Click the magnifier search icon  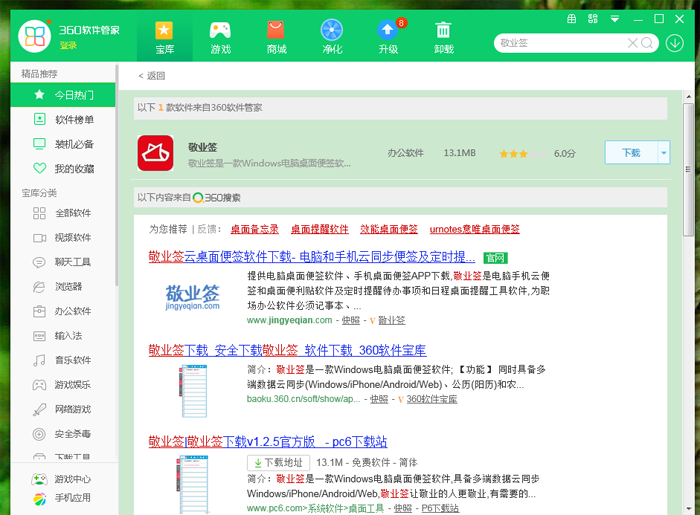tap(647, 43)
